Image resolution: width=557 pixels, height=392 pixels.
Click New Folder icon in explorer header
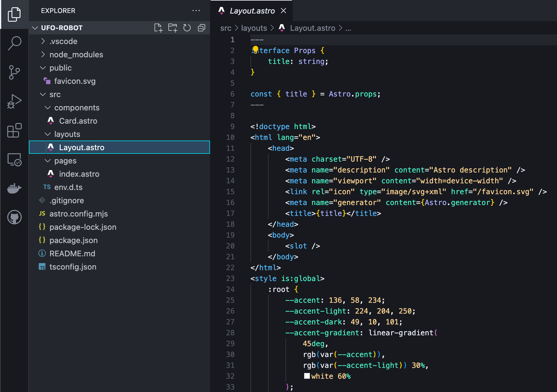click(173, 28)
